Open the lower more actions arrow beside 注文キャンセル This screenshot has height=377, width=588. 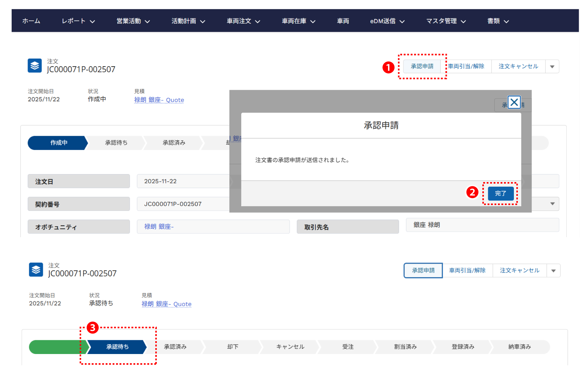tap(553, 271)
